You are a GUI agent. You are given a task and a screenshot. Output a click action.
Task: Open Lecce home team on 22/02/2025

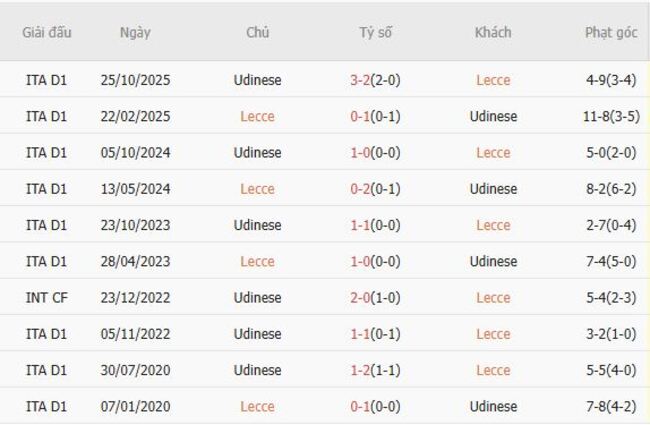tap(257, 116)
